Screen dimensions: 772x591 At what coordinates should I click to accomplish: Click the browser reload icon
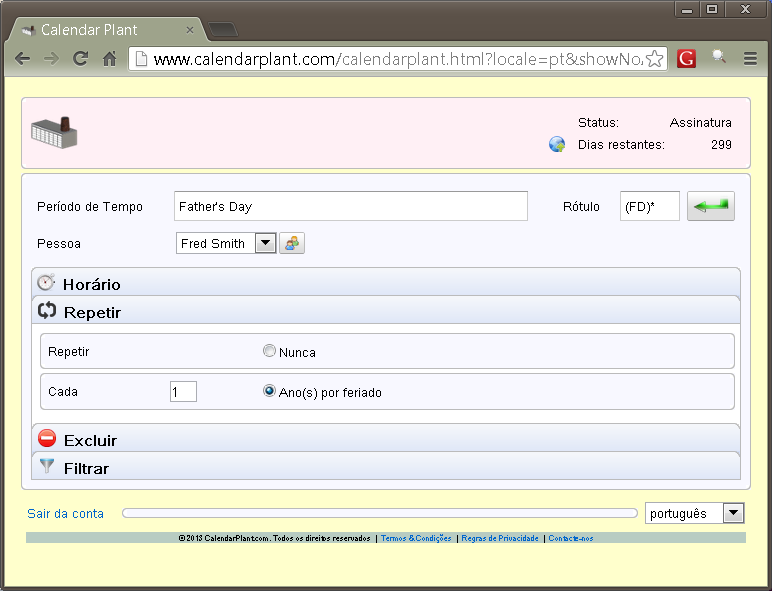tap(80, 59)
